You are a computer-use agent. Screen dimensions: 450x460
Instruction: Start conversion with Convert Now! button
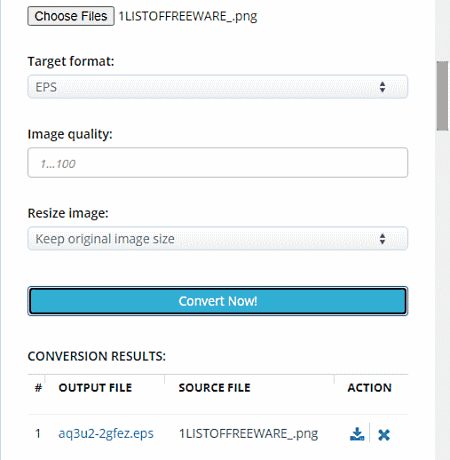pos(218,301)
